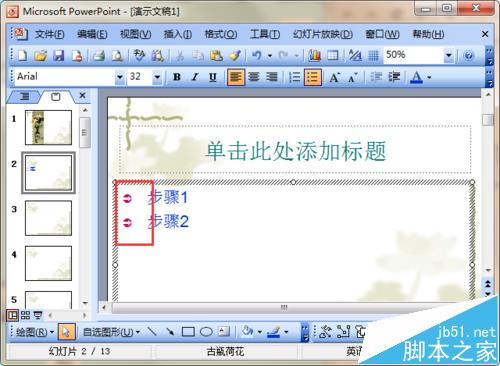Click the Select Objects pointer tool
Viewport: 500px width, 366px height.
pos(66,332)
